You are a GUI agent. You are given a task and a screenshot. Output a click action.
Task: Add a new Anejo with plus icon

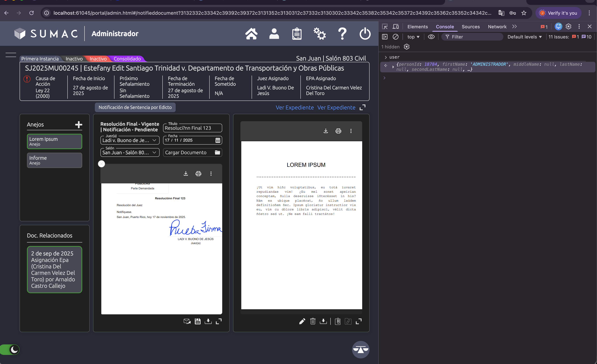(79, 124)
